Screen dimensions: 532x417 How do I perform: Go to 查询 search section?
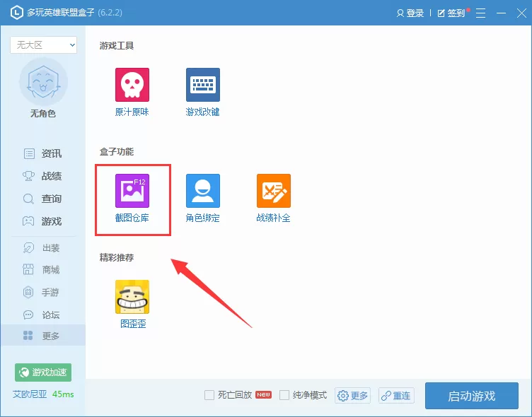point(42,199)
